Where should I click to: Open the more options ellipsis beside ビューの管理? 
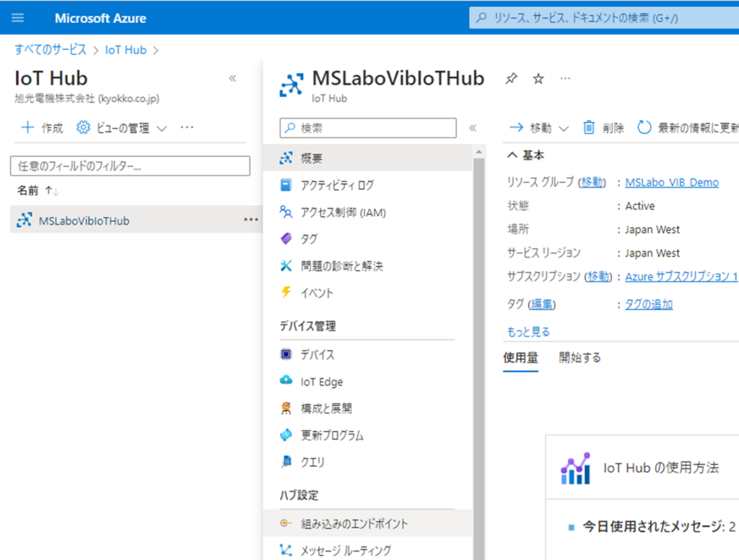pos(187,127)
